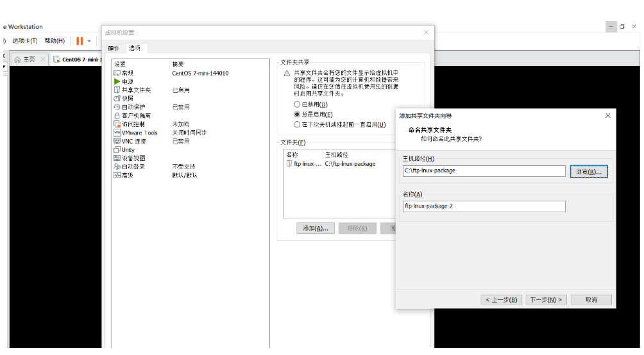Image resolution: width=644 pixels, height=355 pixels.
Task: Click the ftp-linux shared folder item icon
Action: pyautogui.click(x=289, y=164)
